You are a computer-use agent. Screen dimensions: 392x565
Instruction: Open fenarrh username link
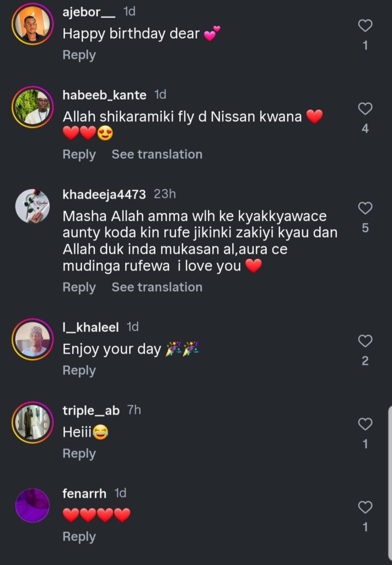(x=84, y=493)
